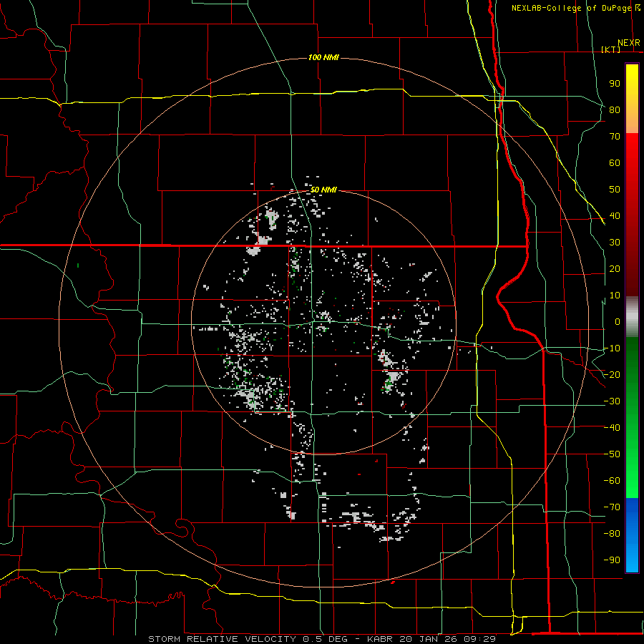Image resolution: width=644 pixels, height=644 pixels.
Task: Click the NEXR label above the color scale
Action: point(629,43)
